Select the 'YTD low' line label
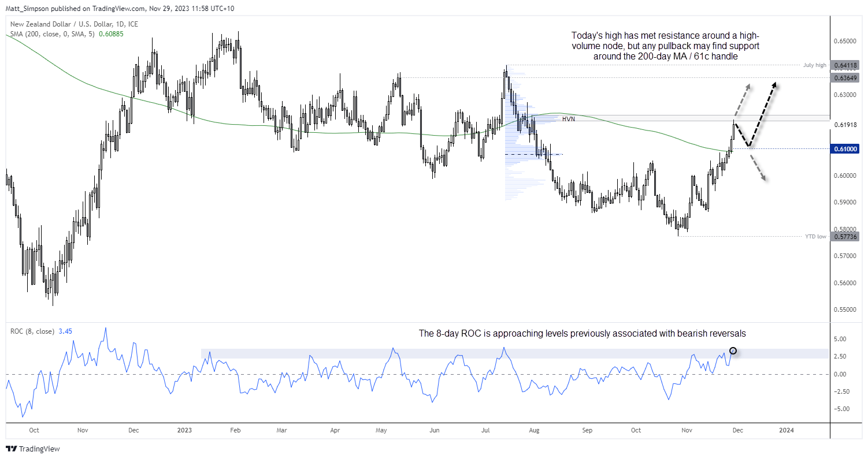The image size is (868, 459). click(x=816, y=236)
